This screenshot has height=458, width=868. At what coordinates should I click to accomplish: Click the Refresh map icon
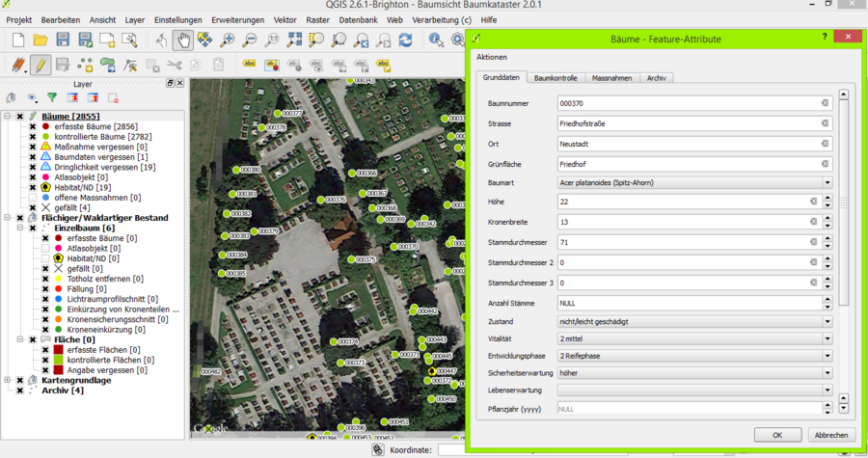tap(405, 40)
